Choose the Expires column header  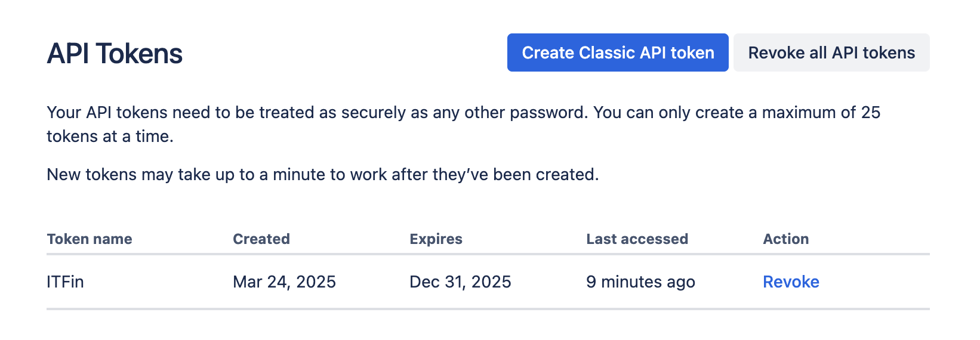436,239
